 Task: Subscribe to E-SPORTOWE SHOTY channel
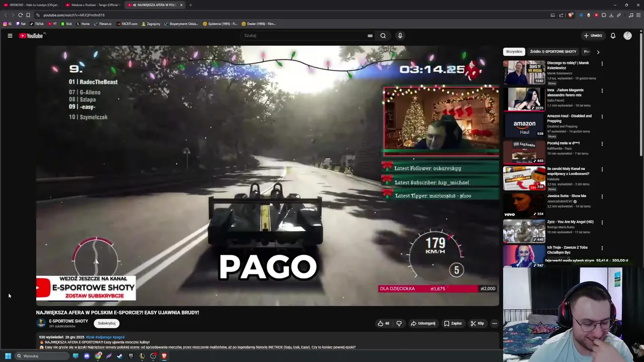pyautogui.click(x=107, y=323)
